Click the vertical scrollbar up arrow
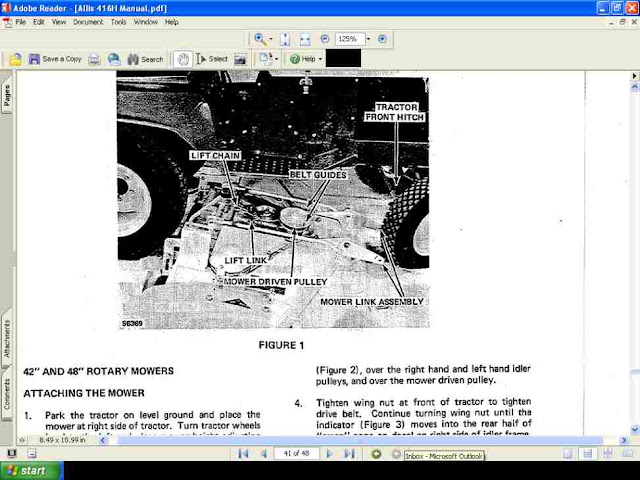This screenshot has width=640, height=480. tap(634, 87)
